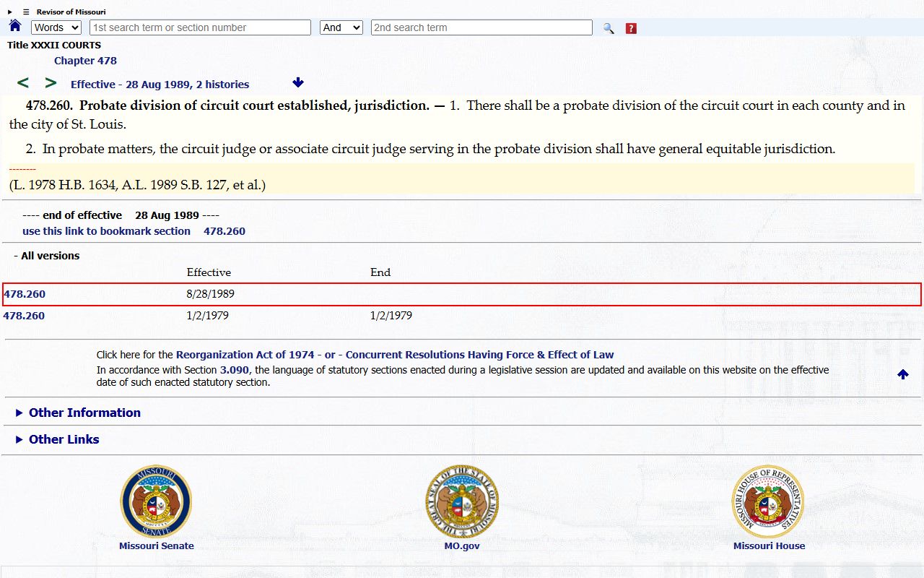Expand Other Information section
The height and width of the screenshot is (578, 924).
(x=78, y=413)
